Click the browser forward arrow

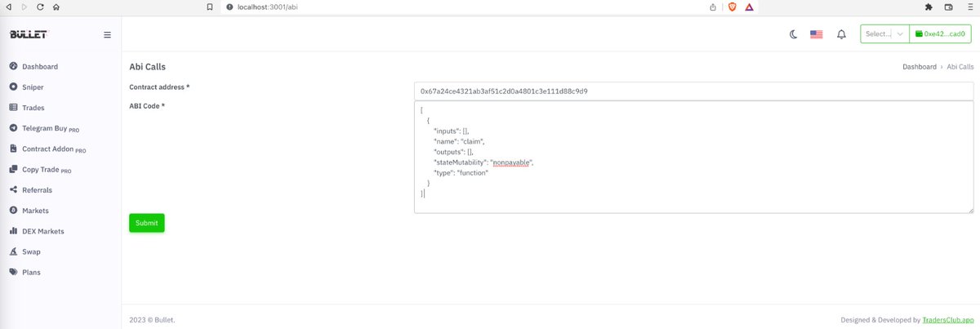click(24, 7)
